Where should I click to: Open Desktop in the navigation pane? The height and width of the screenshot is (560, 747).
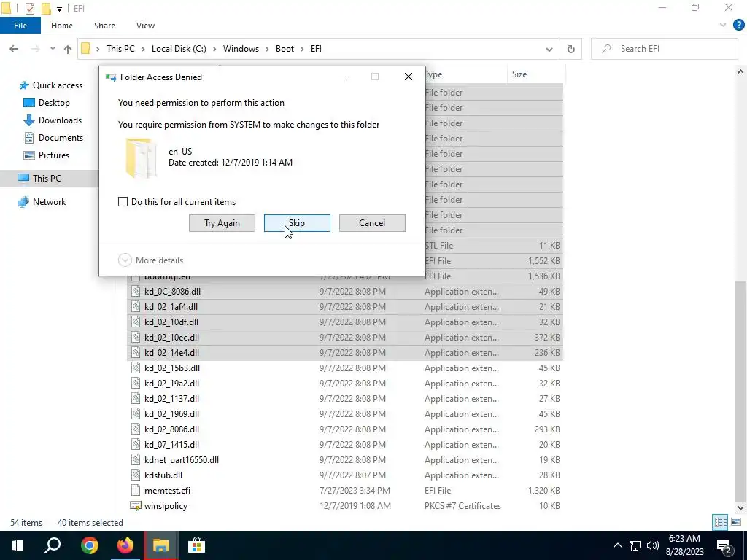point(47,103)
